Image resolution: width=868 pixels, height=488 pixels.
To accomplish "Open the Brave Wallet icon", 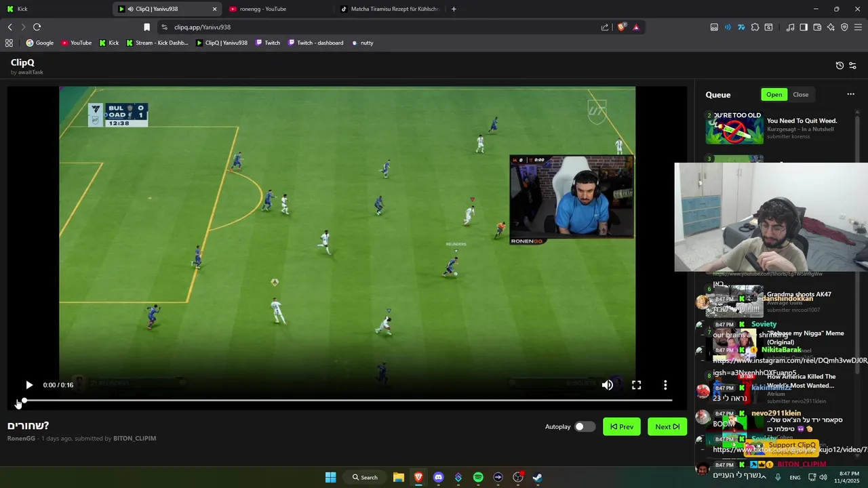I will point(817,27).
